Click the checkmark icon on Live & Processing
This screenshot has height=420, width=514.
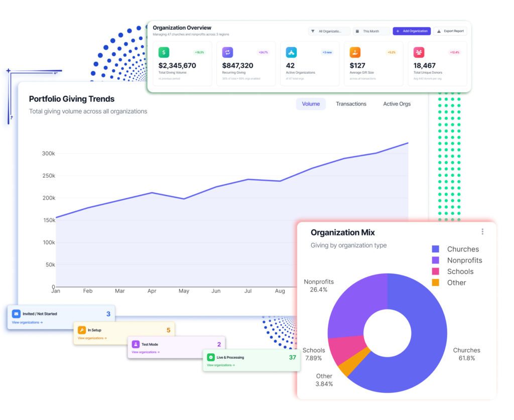point(211,357)
